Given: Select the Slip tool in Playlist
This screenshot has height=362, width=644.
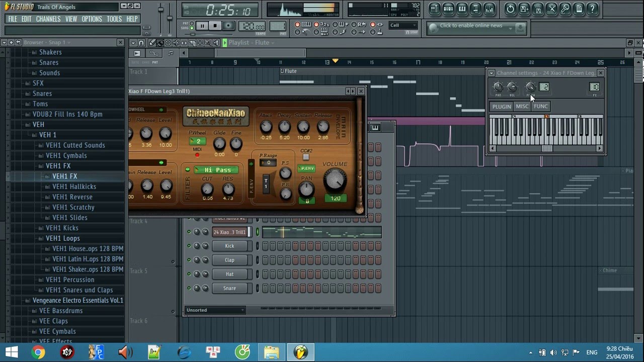Looking at the screenshot, I should tap(184, 43).
